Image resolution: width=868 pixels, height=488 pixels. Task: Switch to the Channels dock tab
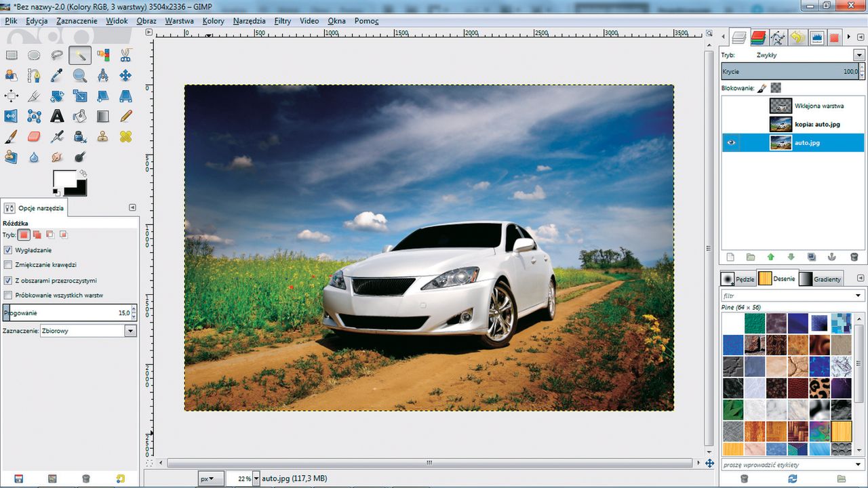pos(758,38)
